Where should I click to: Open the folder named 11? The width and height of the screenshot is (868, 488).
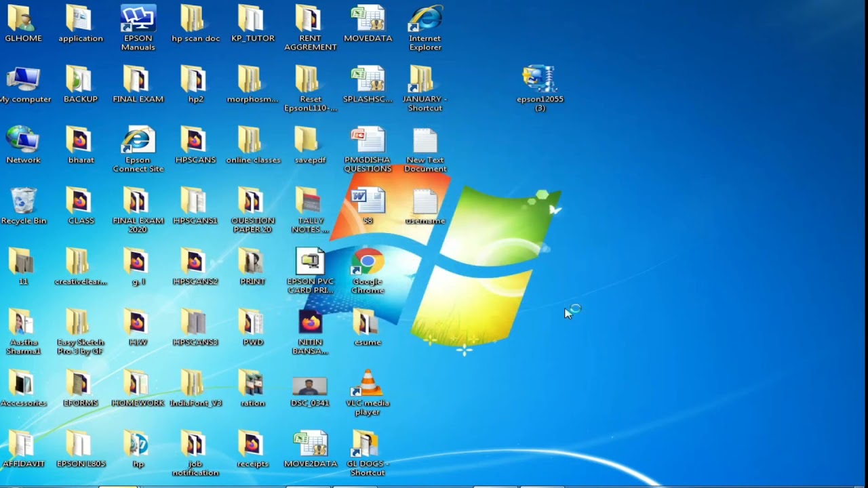click(x=23, y=266)
